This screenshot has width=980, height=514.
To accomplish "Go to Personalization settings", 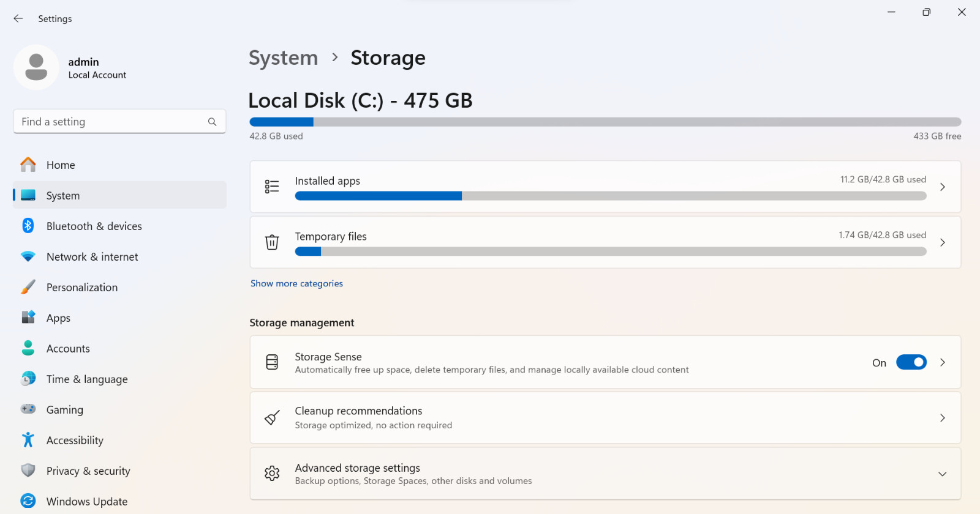I will (119, 287).
